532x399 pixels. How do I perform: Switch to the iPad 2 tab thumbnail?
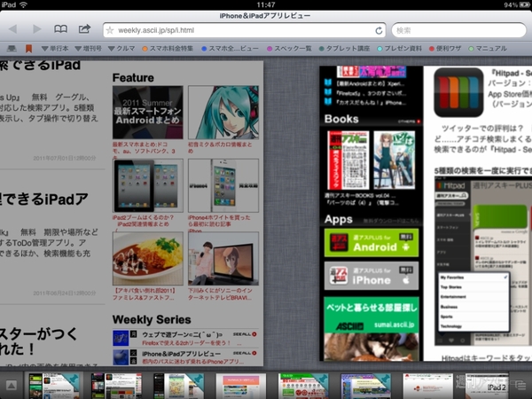click(487, 386)
